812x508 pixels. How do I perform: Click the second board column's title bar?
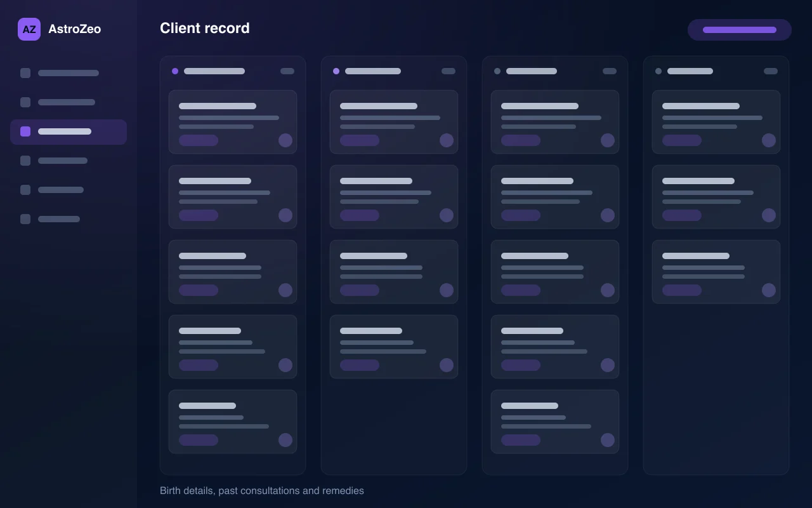click(373, 71)
